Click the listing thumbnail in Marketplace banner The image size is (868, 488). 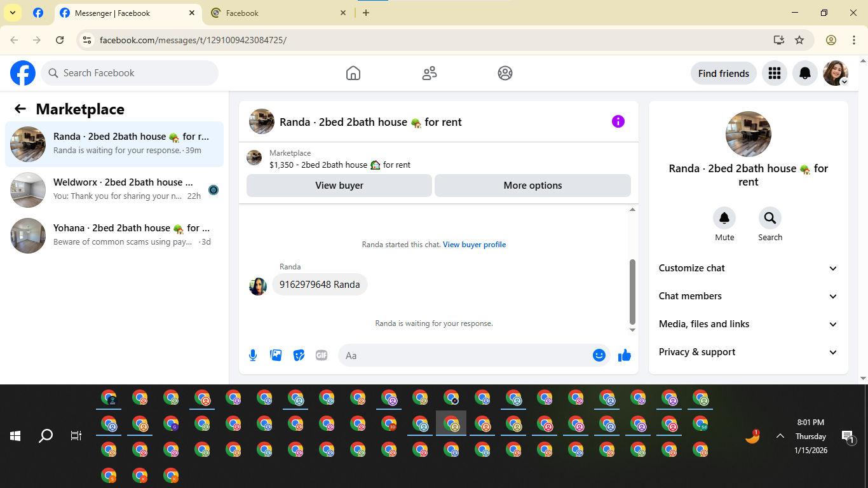pos(254,158)
